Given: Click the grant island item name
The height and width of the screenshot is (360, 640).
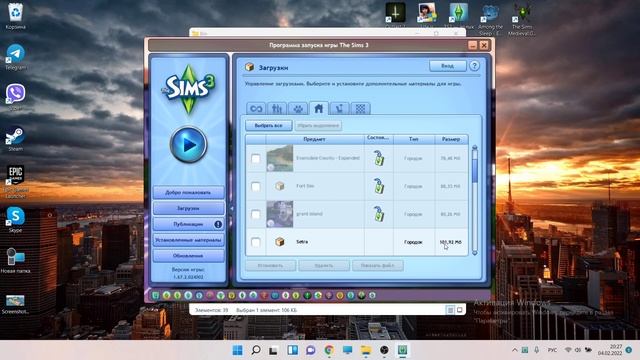Looking at the screenshot, I should coord(309,214).
